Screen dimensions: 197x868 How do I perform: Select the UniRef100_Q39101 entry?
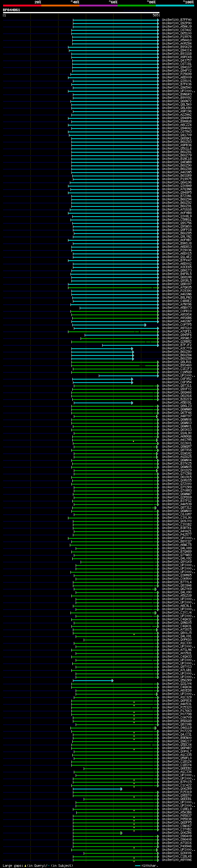176,81
